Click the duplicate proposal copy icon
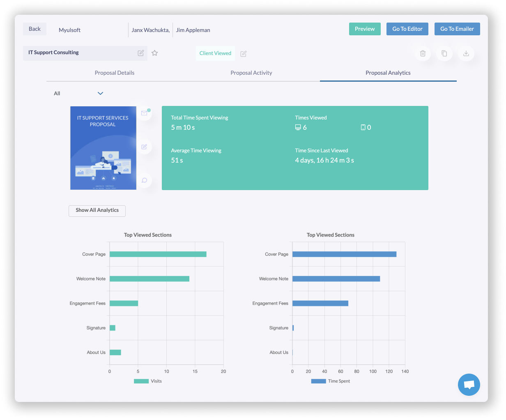The image size is (506, 420). (444, 53)
